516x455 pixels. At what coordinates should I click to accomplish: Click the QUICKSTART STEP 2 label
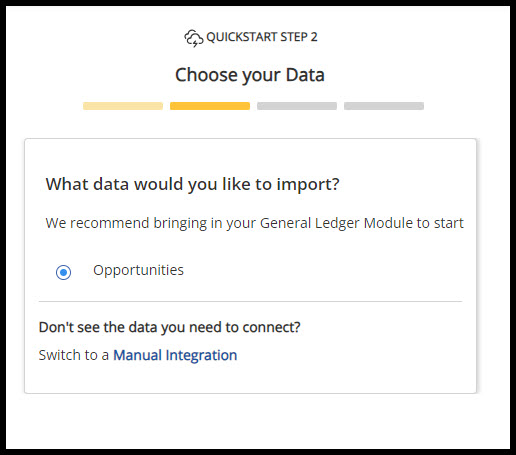262,37
